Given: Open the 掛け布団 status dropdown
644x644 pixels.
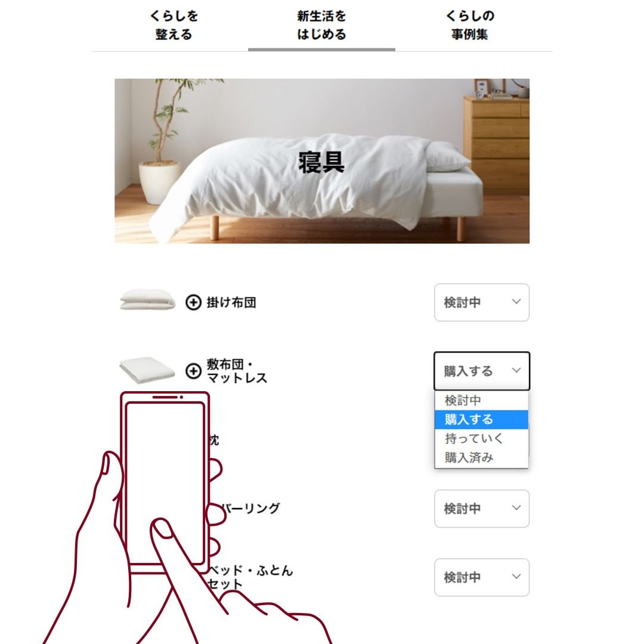Looking at the screenshot, I should (x=482, y=302).
